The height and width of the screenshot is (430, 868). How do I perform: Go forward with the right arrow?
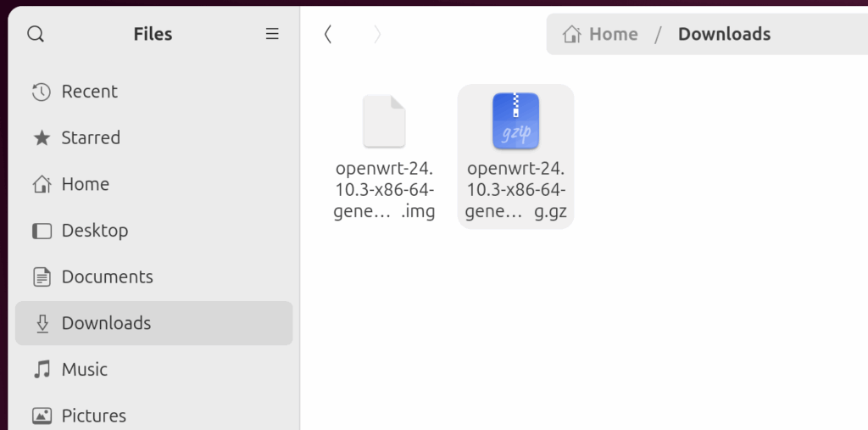(377, 34)
